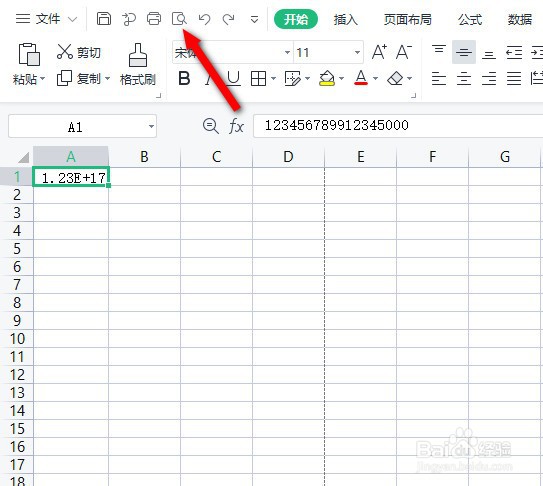Select column A header
Image resolution: width=543 pixels, height=486 pixels.
[x=71, y=157]
